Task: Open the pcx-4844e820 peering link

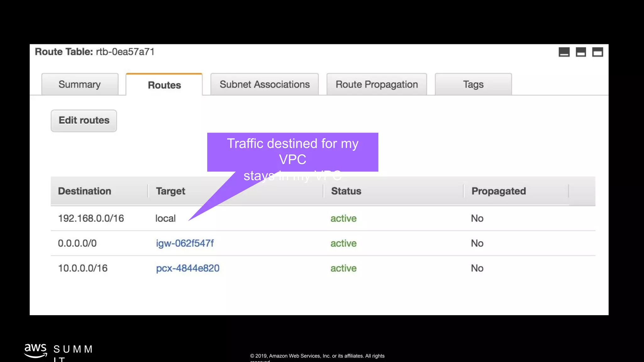Action: pos(188,268)
